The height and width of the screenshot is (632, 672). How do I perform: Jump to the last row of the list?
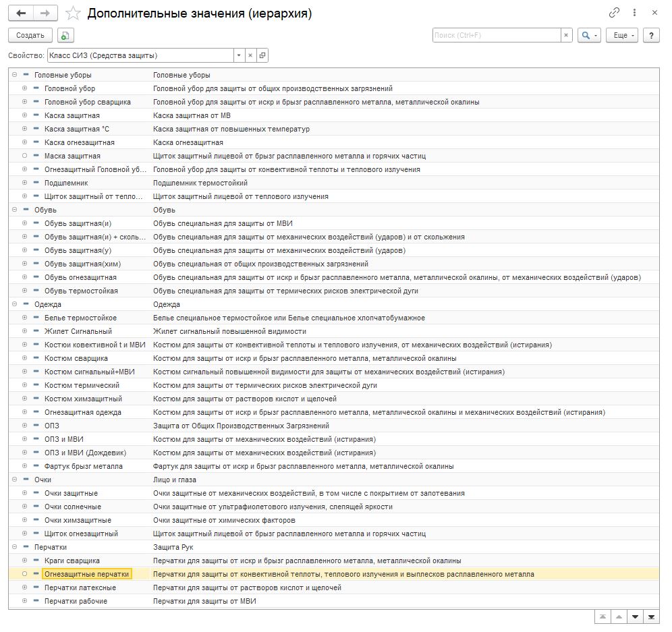652,616
